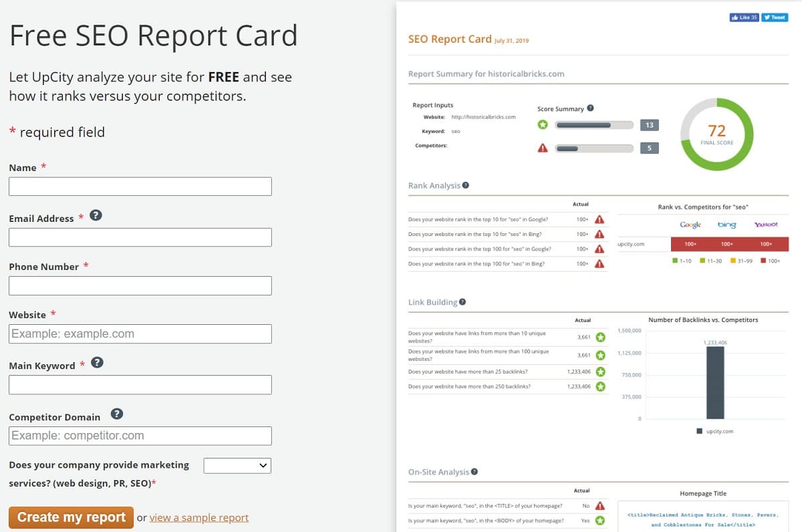Click the red warning icon in Score Summary
This screenshot has width=802, height=532.
pos(543,148)
